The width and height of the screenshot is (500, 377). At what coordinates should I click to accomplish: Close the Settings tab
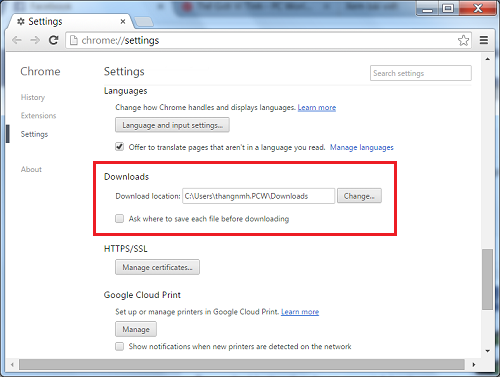(x=123, y=22)
